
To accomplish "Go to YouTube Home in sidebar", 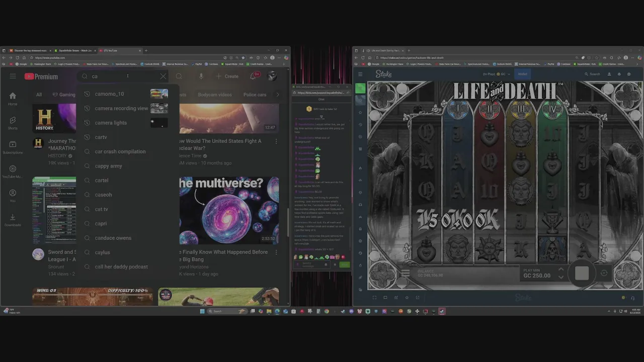I will (x=13, y=99).
